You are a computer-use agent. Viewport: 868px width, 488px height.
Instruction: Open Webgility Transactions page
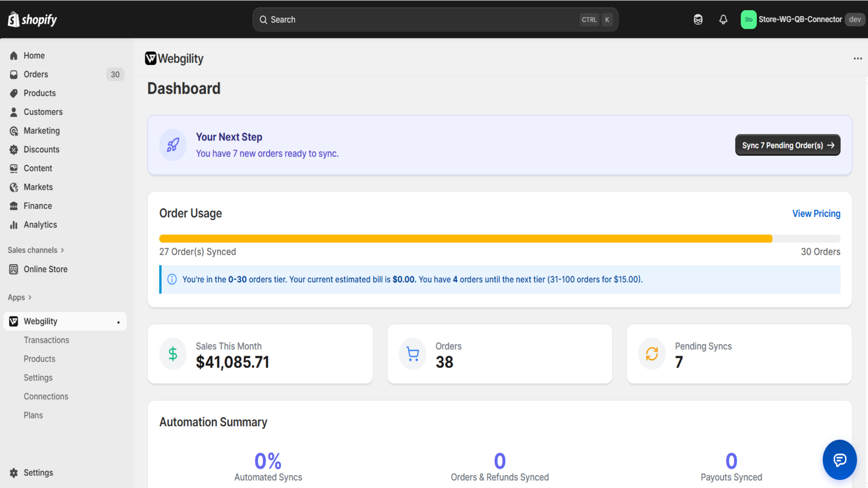tap(46, 340)
